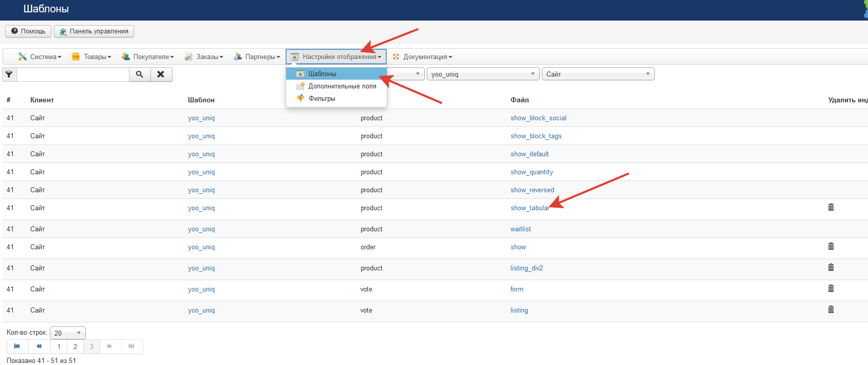Click the Клиент column header

[x=42, y=100]
